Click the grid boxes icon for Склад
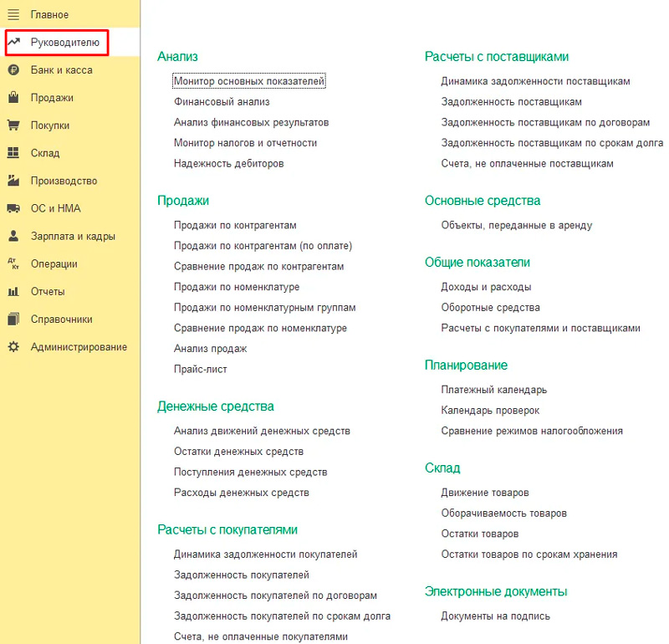669x644 pixels. click(x=13, y=153)
